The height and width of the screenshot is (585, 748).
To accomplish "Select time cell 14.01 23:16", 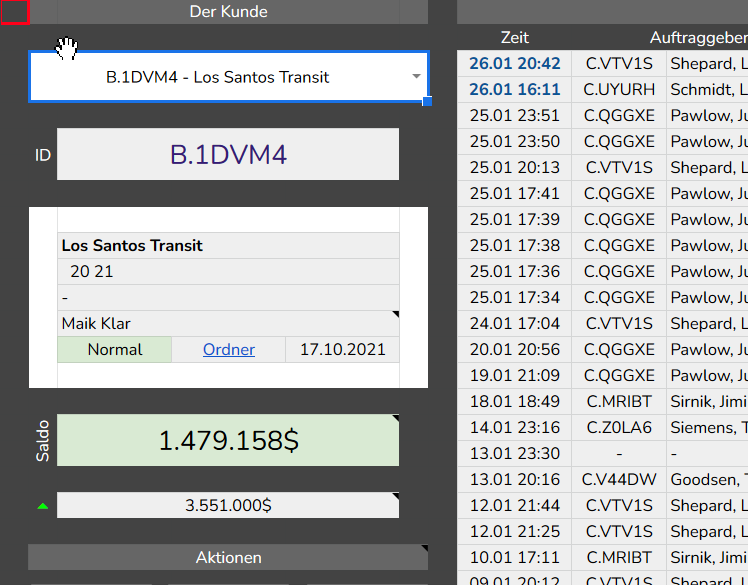I will [x=514, y=428].
